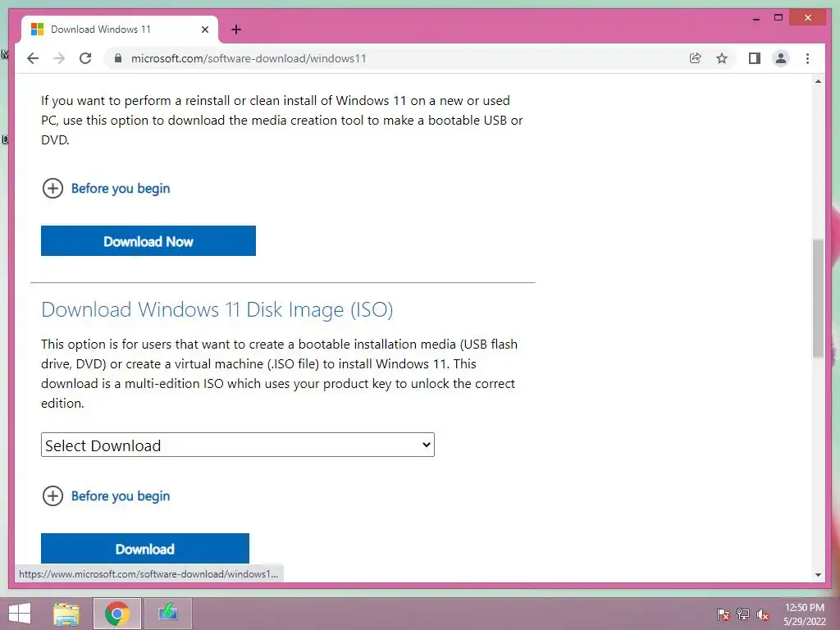The height and width of the screenshot is (630, 840).
Task: Click the Chrome icon in the taskbar
Action: (x=117, y=614)
